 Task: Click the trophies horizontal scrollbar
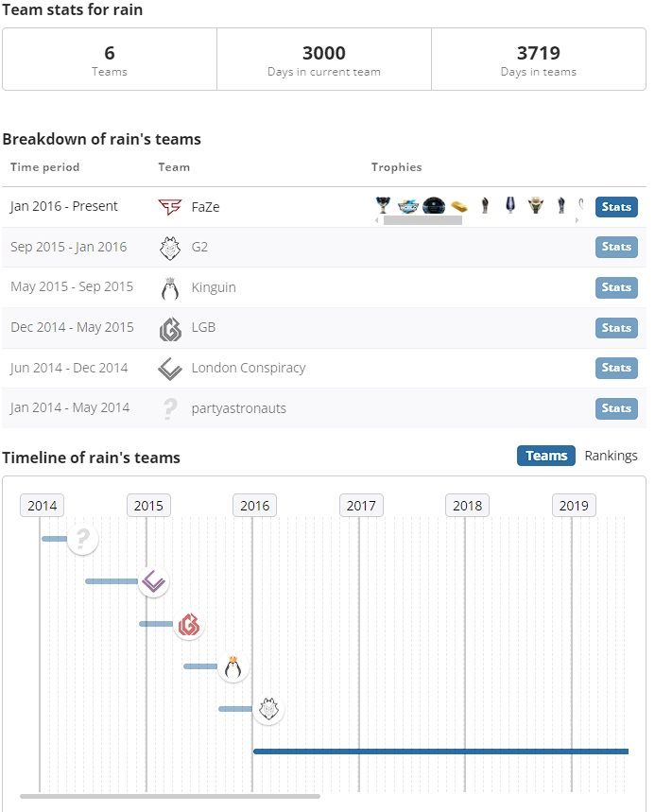(x=422, y=220)
